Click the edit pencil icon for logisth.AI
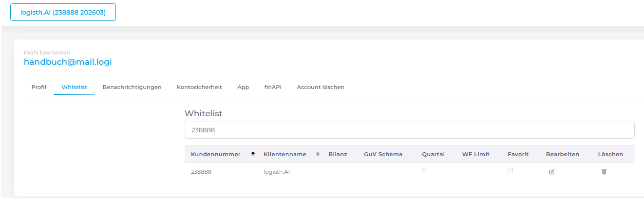Viewport: 644px width, 198px height. 551,172
